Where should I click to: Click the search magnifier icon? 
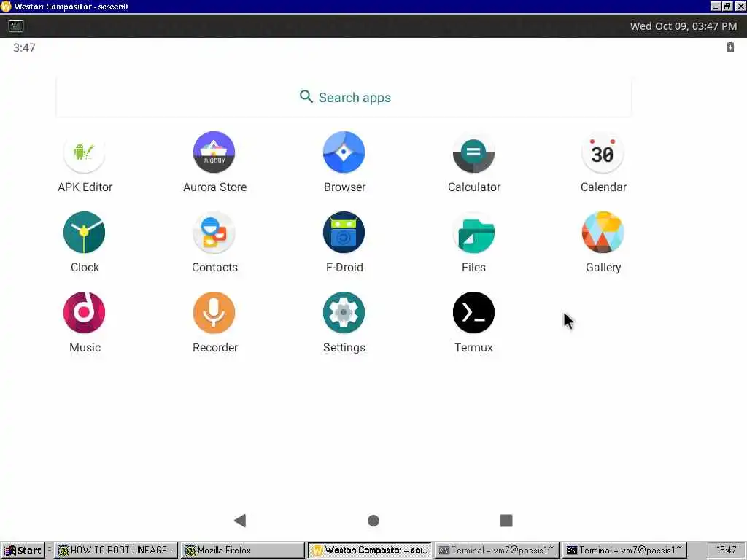306,97
